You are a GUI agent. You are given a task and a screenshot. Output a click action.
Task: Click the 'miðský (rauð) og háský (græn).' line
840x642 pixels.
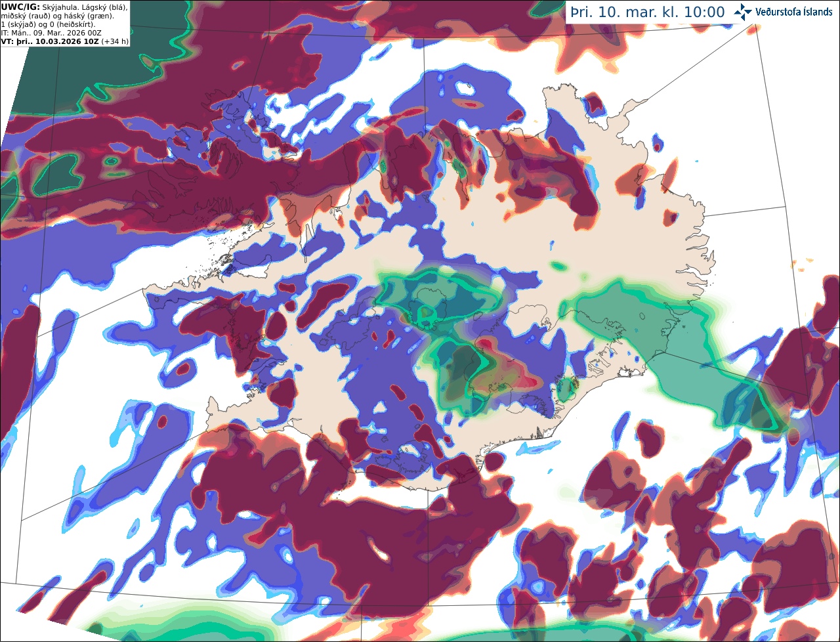click(57, 15)
